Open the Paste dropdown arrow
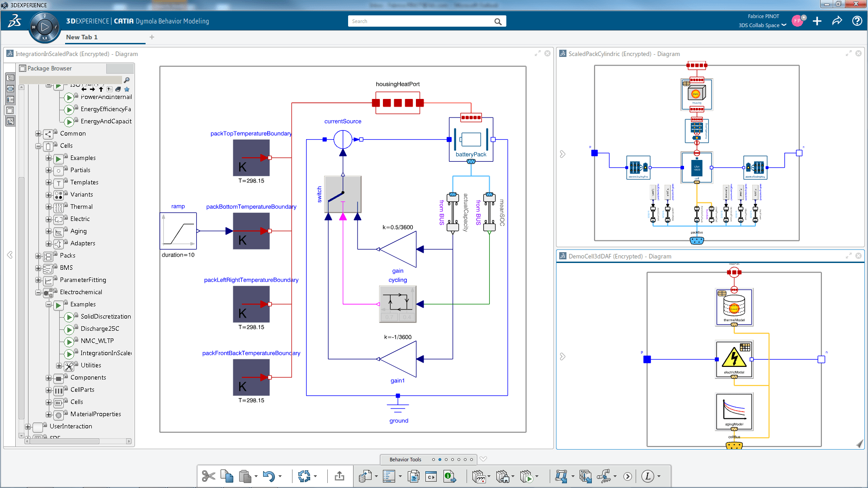The width and height of the screenshot is (868, 488). click(x=256, y=476)
